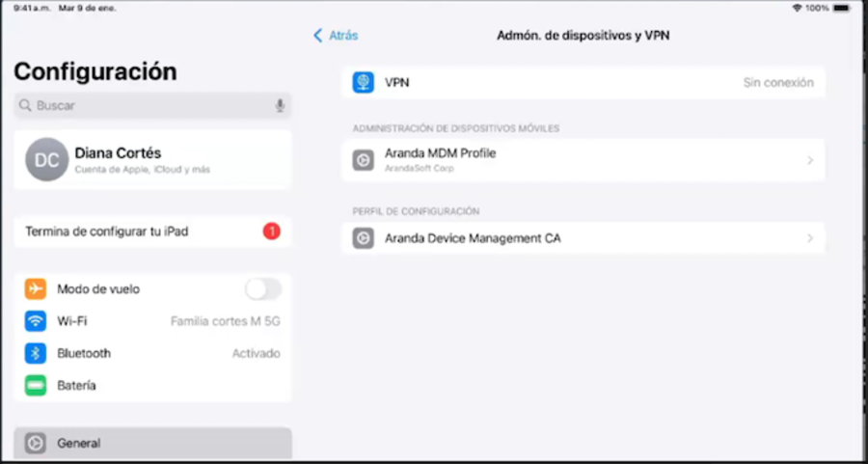The height and width of the screenshot is (464, 868).
Task: Open Bluetooth settings row
Action: click(x=152, y=353)
